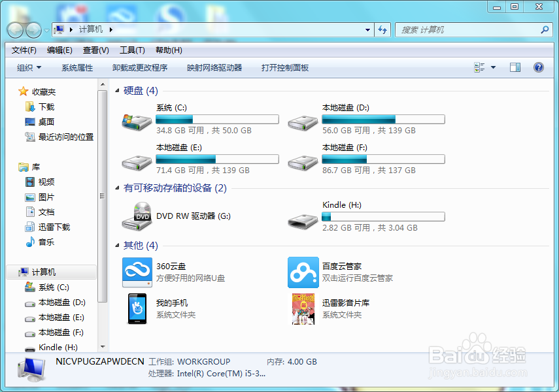
Task: Click the 系统 (C:) capacity bar
Action: point(217,119)
